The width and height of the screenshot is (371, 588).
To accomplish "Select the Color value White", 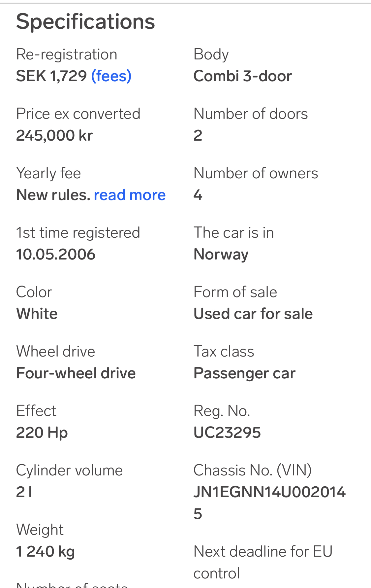I will coord(37,314).
